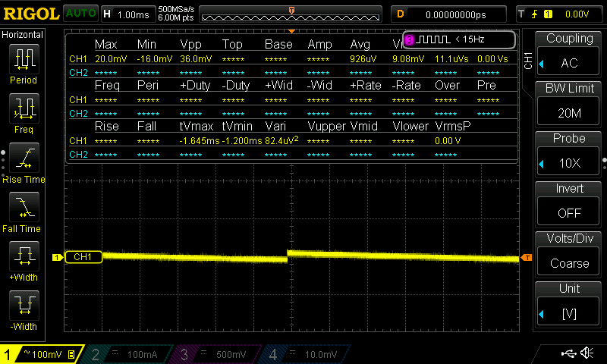Click the trigger level T marker on right edge

coord(527,258)
